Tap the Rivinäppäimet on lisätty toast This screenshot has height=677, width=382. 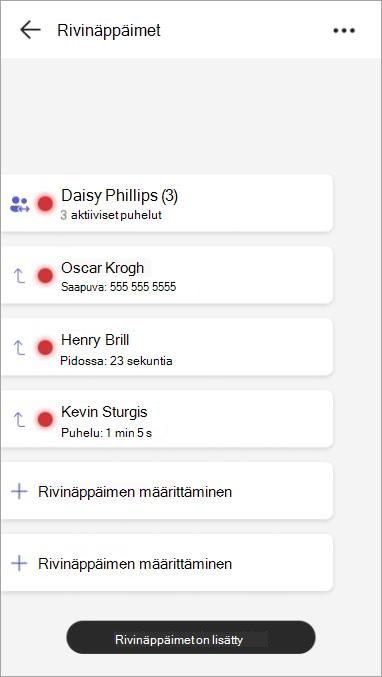click(x=191, y=637)
